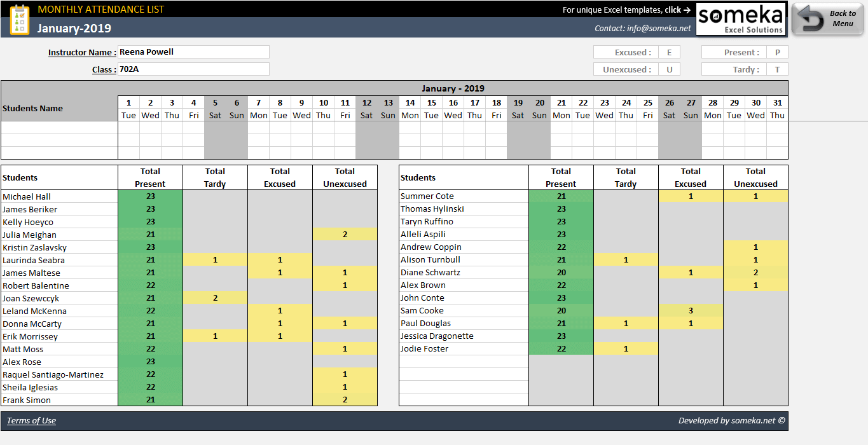Select student Leland McKenna
The width and height of the screenshot is (868, 445).
[59, 311]
